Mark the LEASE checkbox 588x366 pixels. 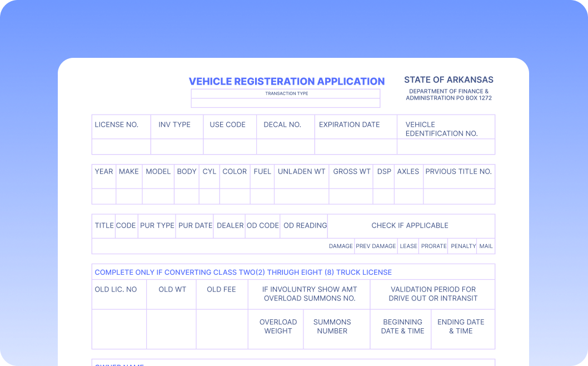click(408, 246)
